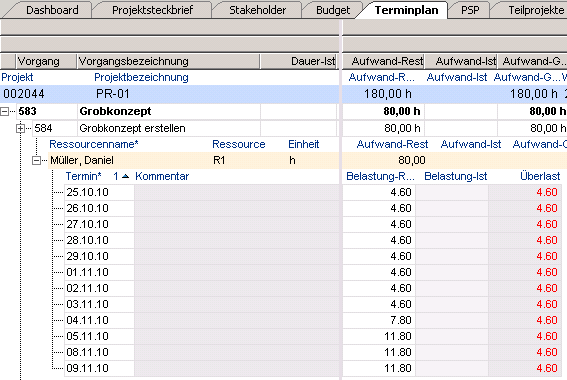Click the Kommentar field for 29.10.10
This screenshot has width=567, height=380.
[236, 256]
